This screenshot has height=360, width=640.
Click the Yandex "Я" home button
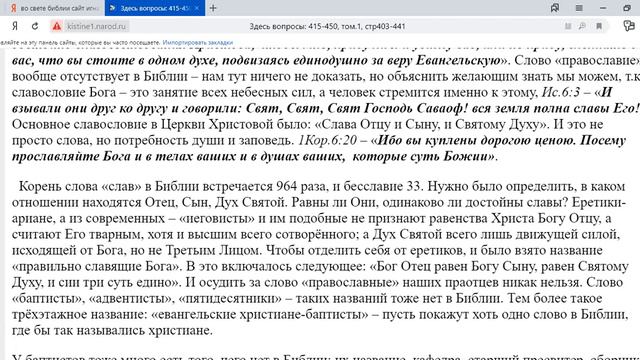[15, 26]
